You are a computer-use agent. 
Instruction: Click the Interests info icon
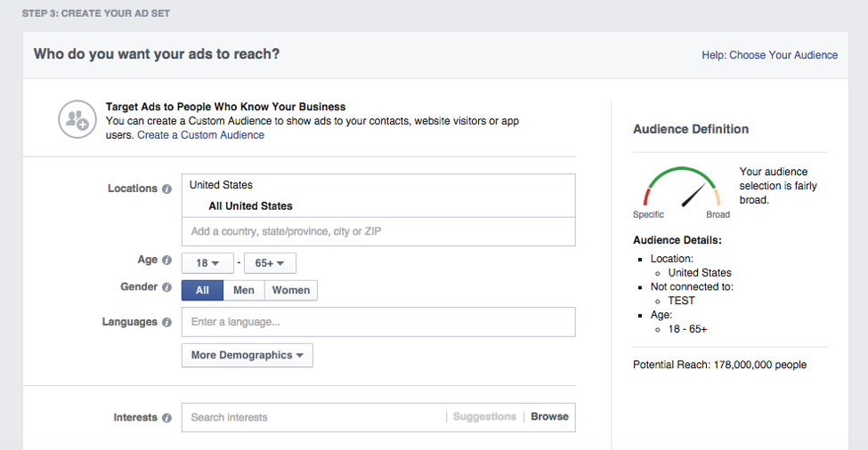pyautogui.click(x=166, y=418)
